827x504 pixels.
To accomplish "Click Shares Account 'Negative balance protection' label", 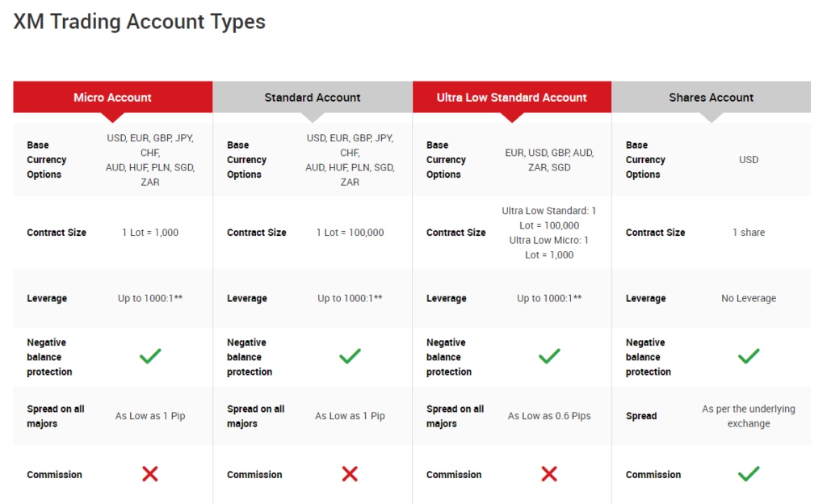I will [x=649, y=357].
